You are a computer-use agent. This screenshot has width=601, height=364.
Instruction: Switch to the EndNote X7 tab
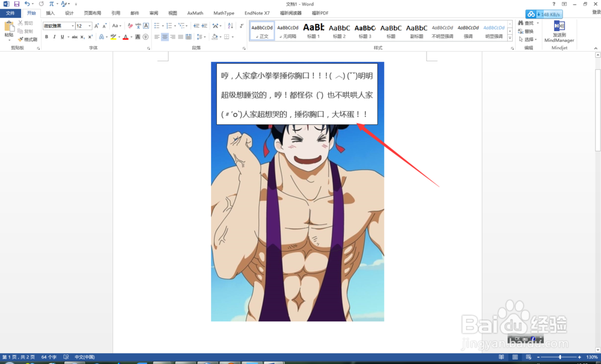(257, 13)
